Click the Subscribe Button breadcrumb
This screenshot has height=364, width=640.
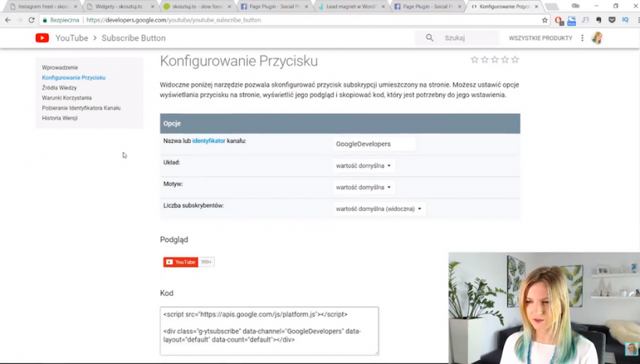tap(134, 38)
